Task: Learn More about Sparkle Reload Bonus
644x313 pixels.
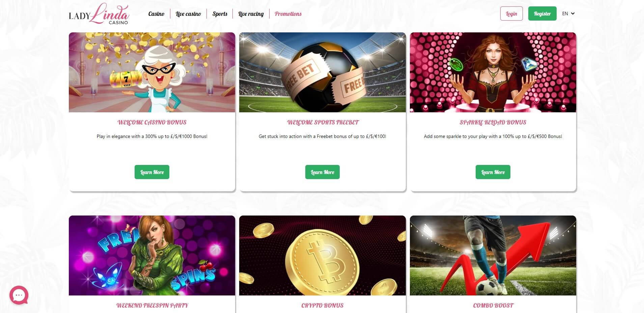Action: click(493, 172)
